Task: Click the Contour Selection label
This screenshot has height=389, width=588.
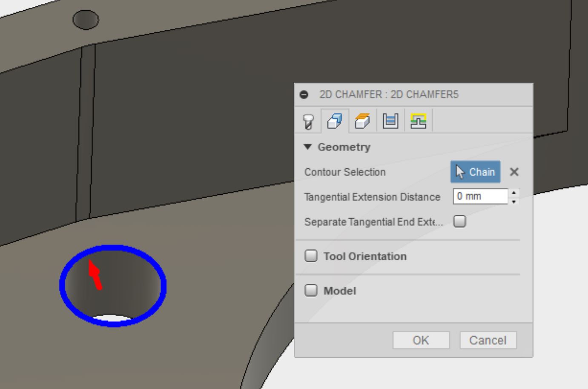Action: tap(345, 172)
